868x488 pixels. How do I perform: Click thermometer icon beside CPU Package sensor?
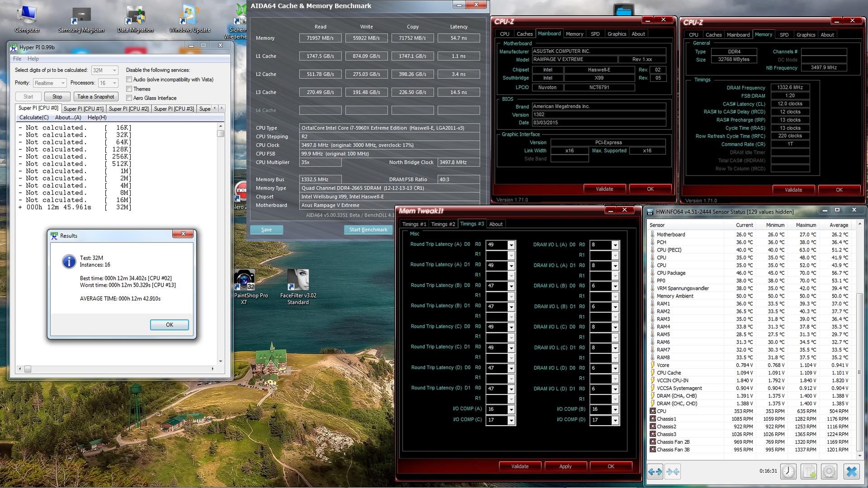click(652, 273)
